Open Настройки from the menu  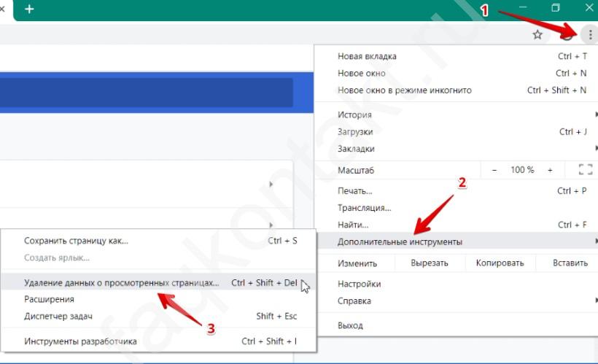[x=360, y=284]
